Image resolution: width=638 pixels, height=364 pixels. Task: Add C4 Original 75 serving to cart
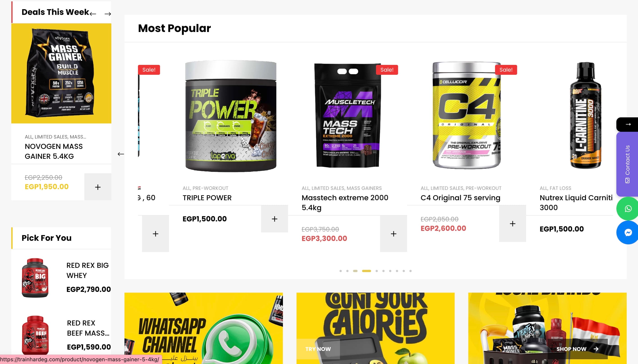(512, 223)
